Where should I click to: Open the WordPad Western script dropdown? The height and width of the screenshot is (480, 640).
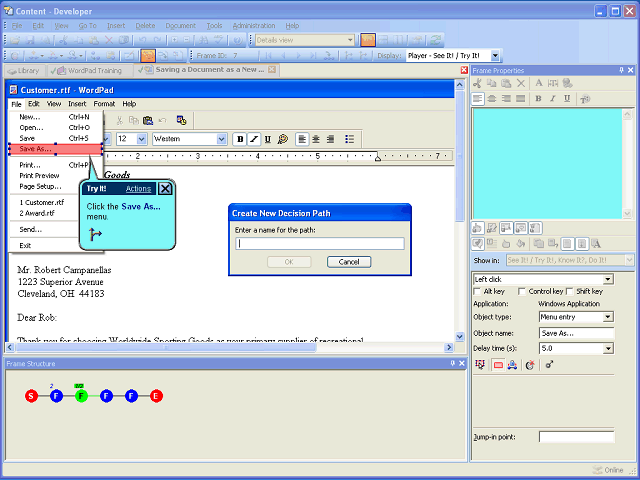(221, 139)
